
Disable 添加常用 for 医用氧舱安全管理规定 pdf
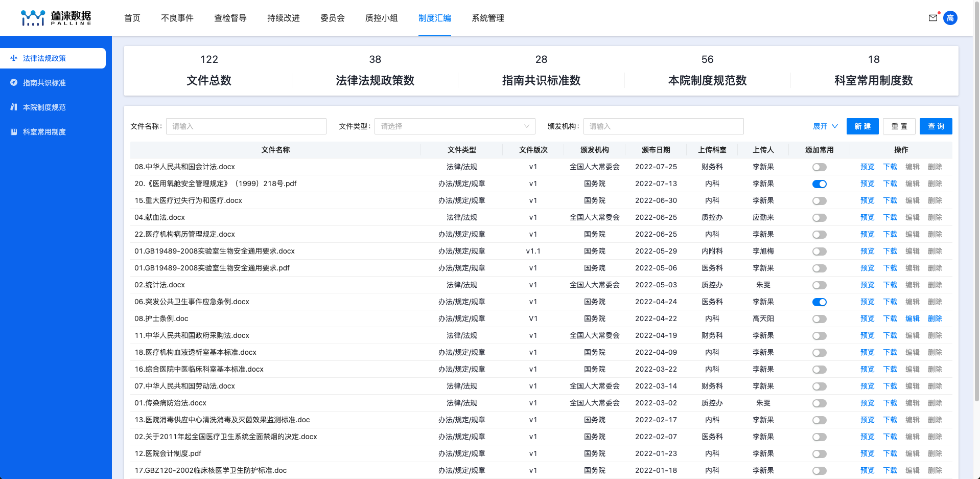tap(820, 184)
